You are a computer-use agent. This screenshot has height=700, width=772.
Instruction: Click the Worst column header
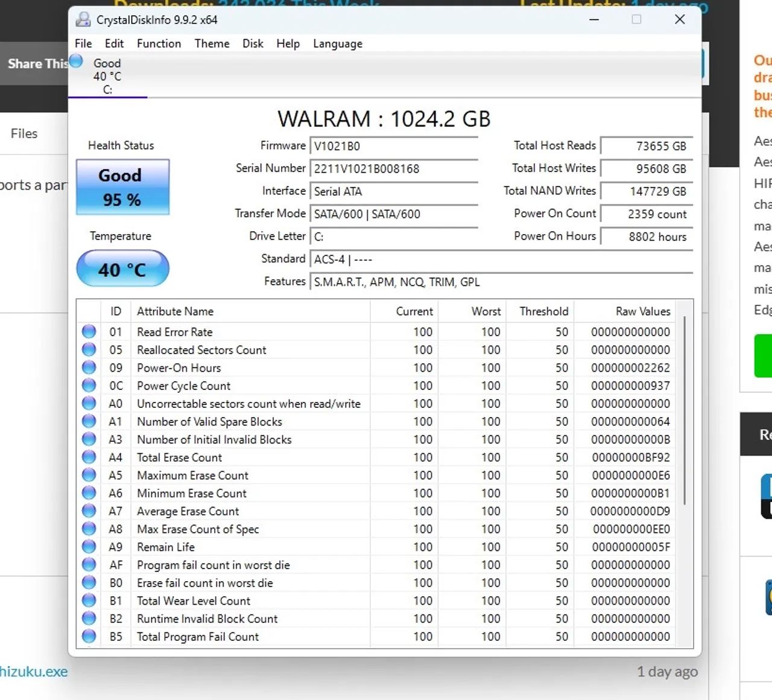(x=472, y=311)
